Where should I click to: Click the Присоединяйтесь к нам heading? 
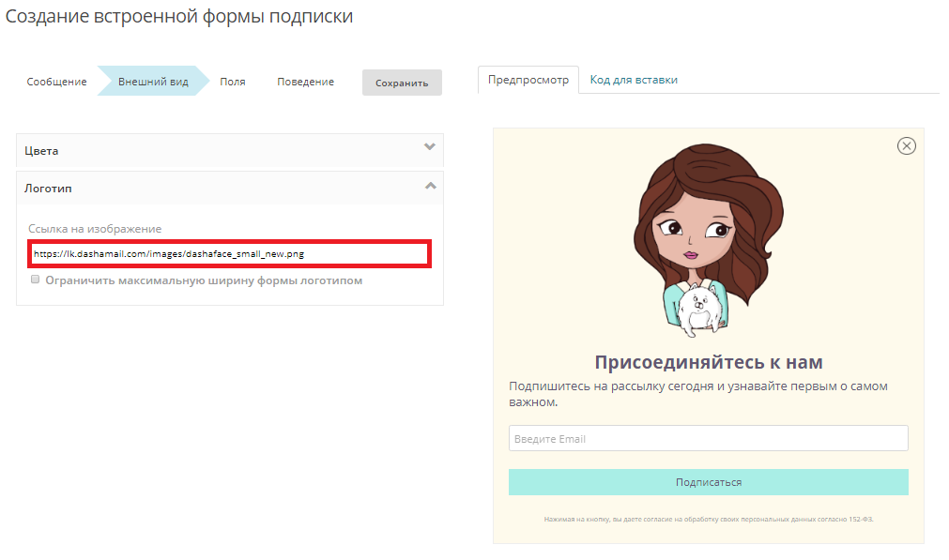pos(708,362)
